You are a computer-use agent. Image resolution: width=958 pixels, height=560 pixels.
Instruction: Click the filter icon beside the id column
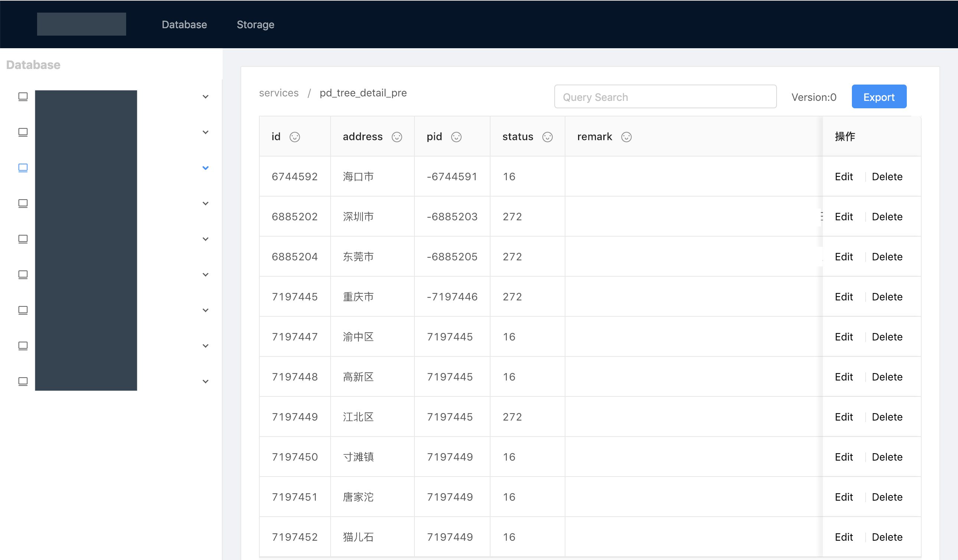tap(295, 137)
